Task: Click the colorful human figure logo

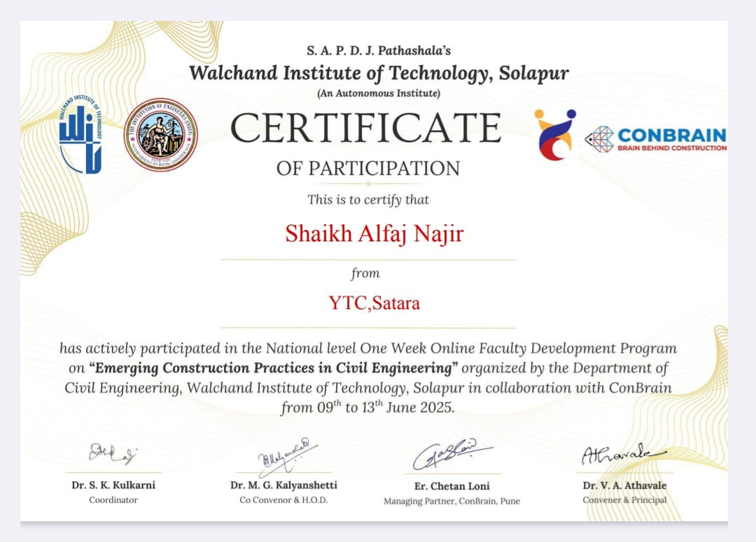Action: pos(555,135)
